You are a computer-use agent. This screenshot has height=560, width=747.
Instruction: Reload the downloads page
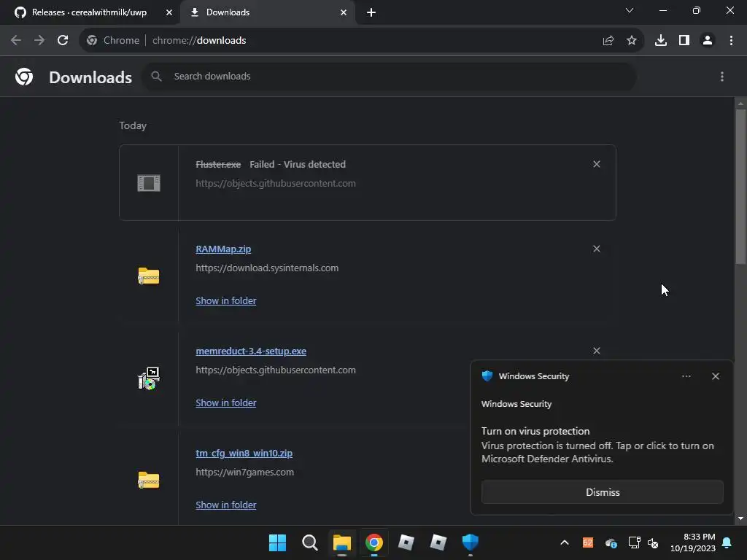(x=63, y=41)
